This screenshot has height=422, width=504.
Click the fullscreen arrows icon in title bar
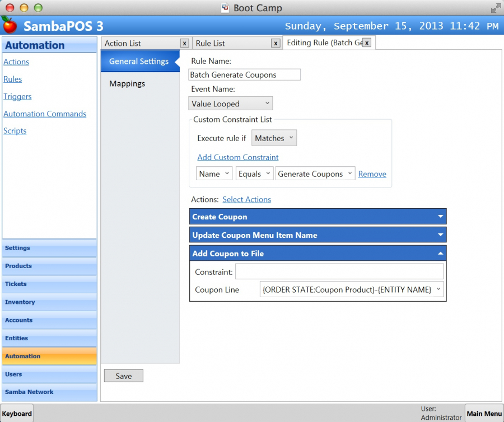[496, 8]
